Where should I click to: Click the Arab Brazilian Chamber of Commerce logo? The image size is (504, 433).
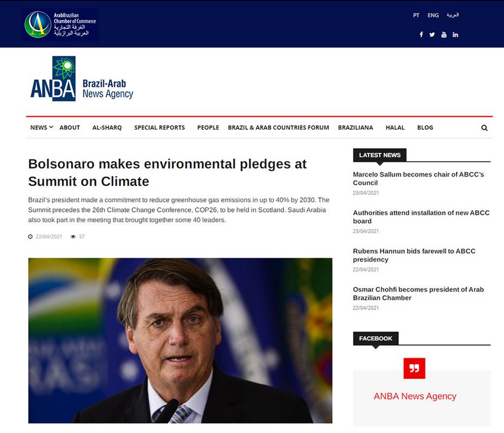coord(60,25)
